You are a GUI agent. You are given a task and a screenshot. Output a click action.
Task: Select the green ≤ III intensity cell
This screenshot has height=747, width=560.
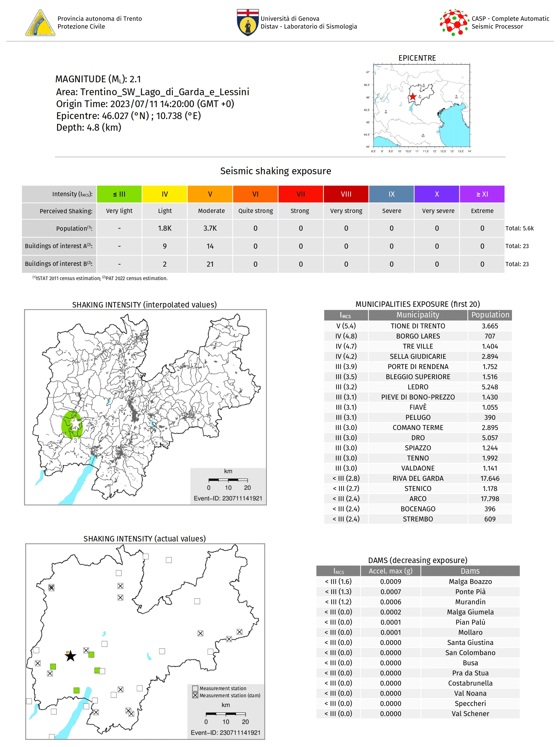click(119, 194)
